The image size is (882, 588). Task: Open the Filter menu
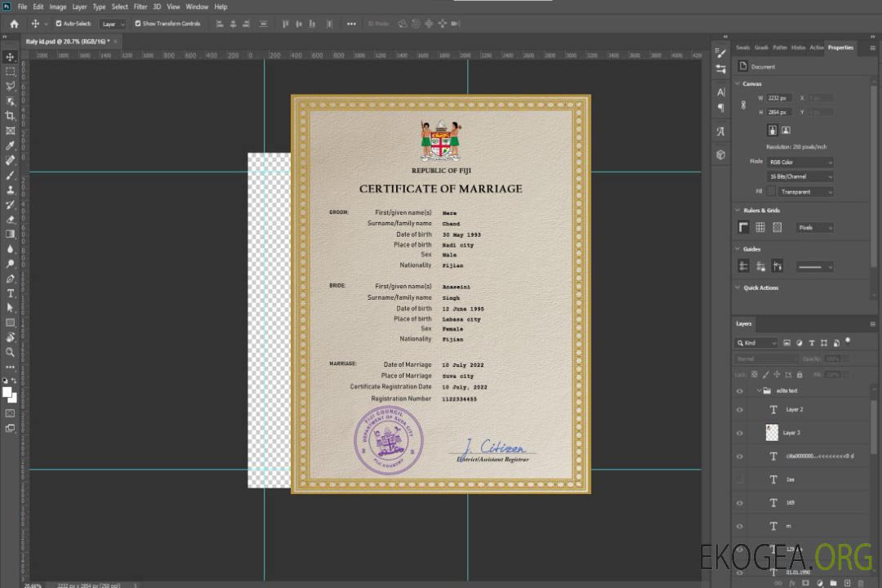(x=140, y=7)
